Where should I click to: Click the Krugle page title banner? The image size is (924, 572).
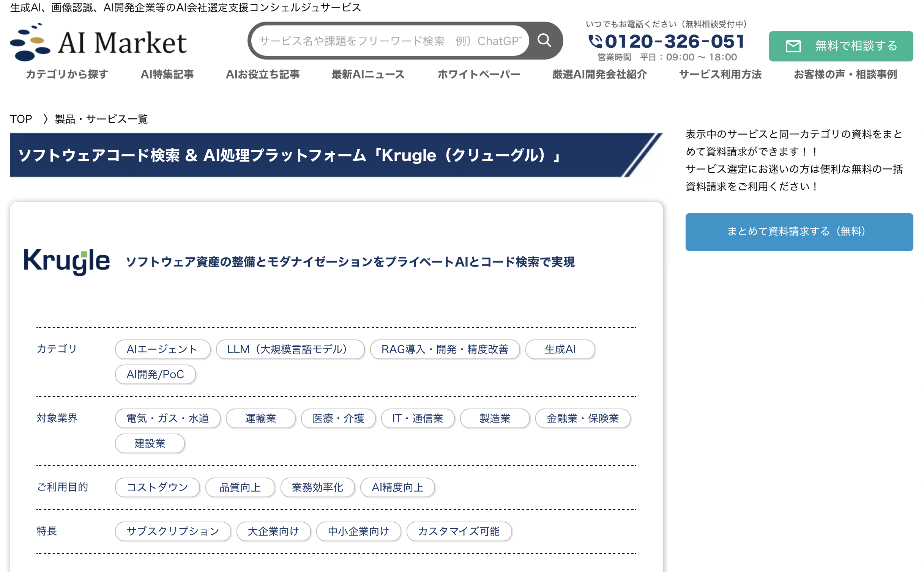336,155
